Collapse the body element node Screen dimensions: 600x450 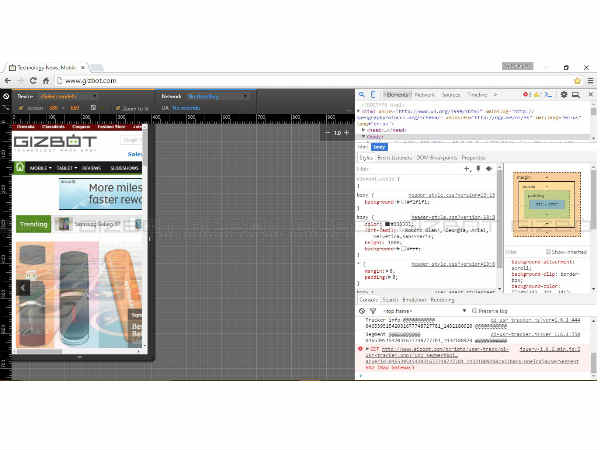[363, 136]
